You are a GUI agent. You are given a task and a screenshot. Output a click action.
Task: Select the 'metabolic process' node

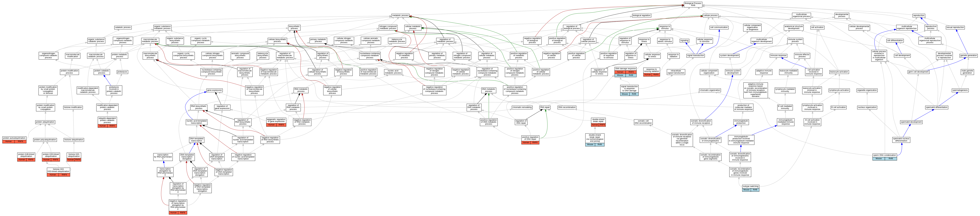coord(400,16)
